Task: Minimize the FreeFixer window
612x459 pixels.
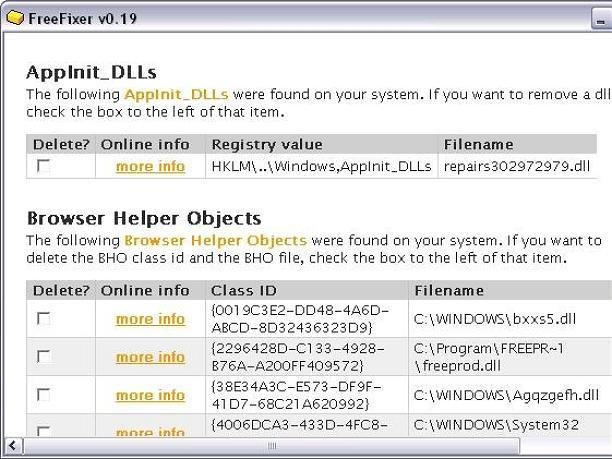Action: point(602,19)
